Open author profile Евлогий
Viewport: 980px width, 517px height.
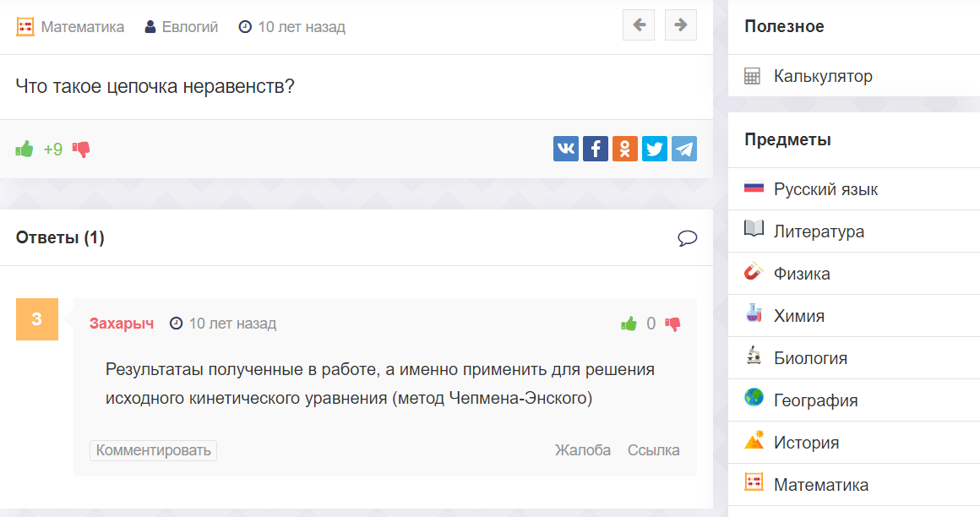pyautogui.click(x=190, y=27)
